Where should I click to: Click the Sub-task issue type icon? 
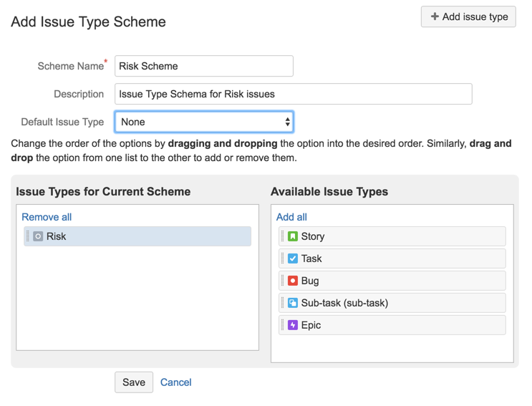(293, 303)
